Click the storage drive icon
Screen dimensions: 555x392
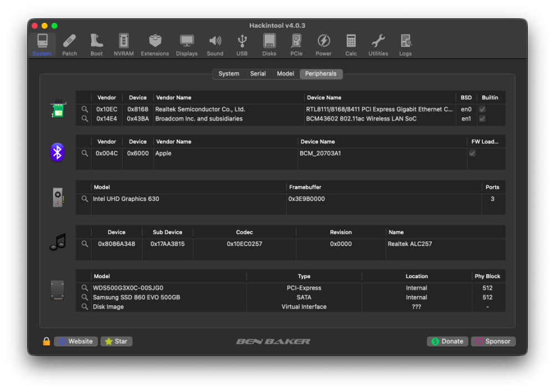pyautogui.click(x=57, y=290)
